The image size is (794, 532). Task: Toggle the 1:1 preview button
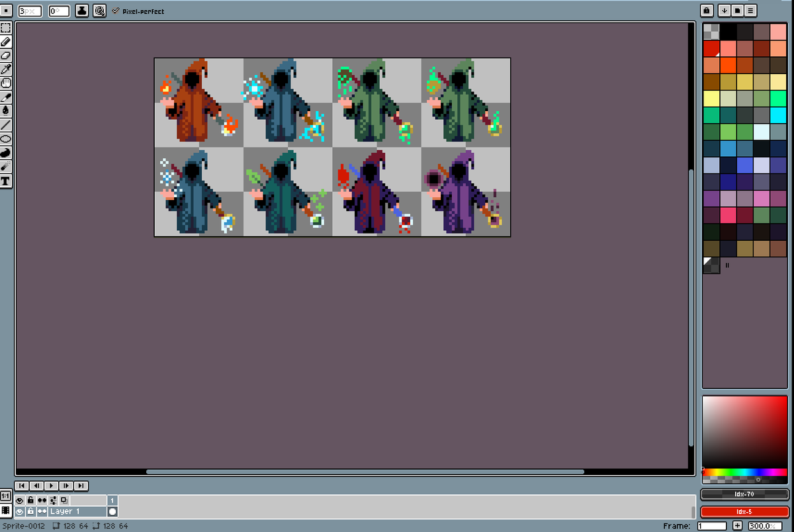coord(5,496)
